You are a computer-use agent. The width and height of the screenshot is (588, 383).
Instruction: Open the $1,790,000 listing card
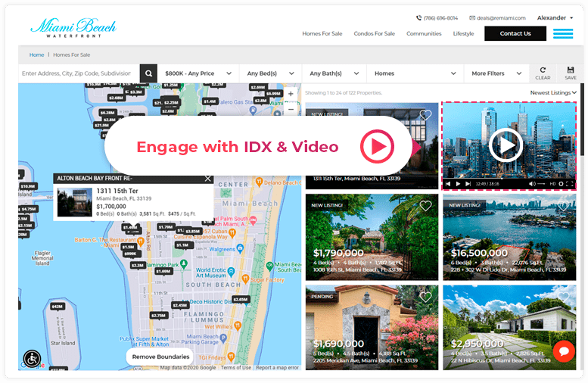pos(372,237)
